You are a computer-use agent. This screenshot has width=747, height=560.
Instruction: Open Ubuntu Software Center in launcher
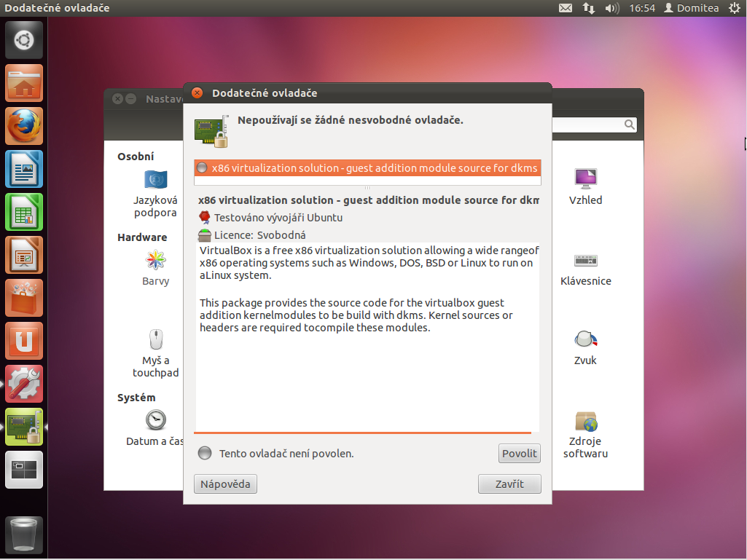click(x=24, y=298)
